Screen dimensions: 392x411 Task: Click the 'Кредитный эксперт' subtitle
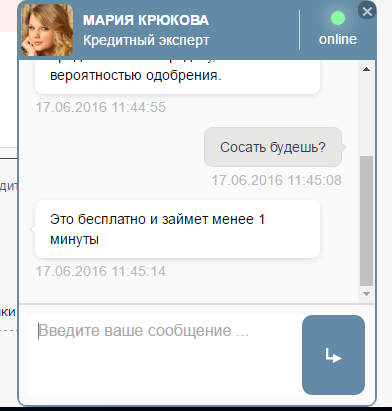(x=146, y=40)
